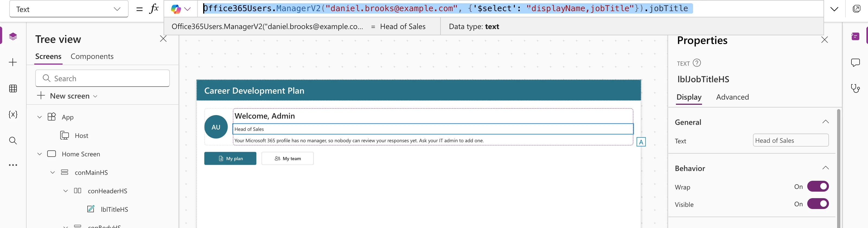Click the Insert plus icon in sidebar

tap(13, 62)
